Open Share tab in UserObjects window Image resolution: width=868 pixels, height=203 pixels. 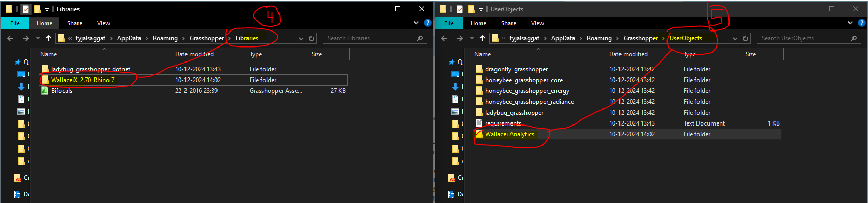pos(508,23)
